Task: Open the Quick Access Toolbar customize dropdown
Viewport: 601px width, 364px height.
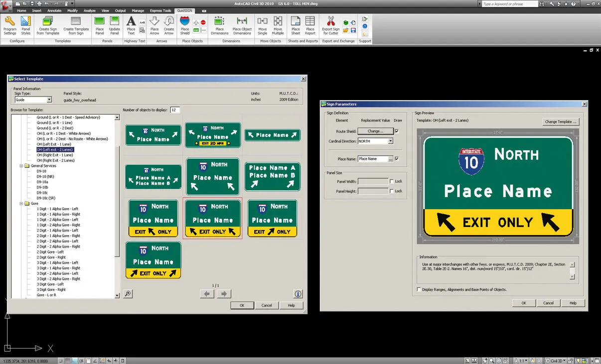Action: click(73, 3)
